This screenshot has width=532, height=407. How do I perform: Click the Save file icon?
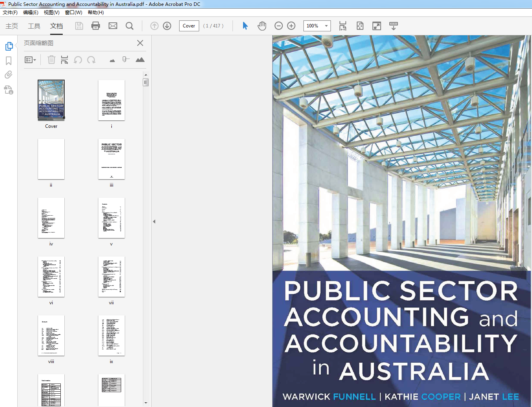point(79,26)
